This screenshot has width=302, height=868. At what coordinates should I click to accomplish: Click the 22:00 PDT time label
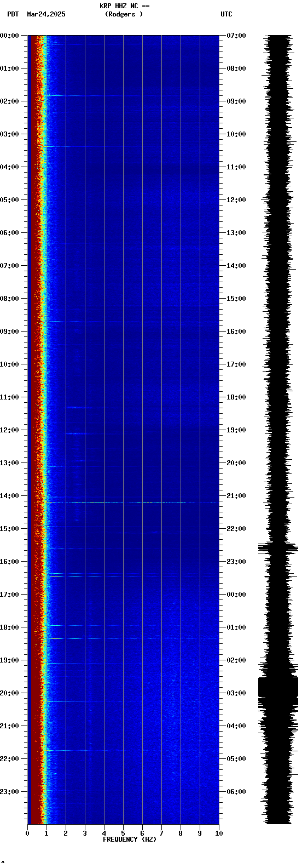coord(10,759)
